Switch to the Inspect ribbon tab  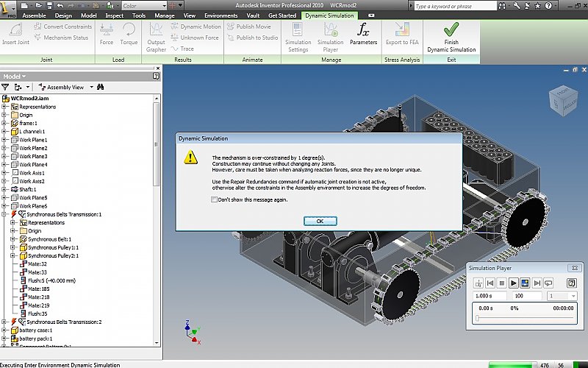(x=115, y=15)
